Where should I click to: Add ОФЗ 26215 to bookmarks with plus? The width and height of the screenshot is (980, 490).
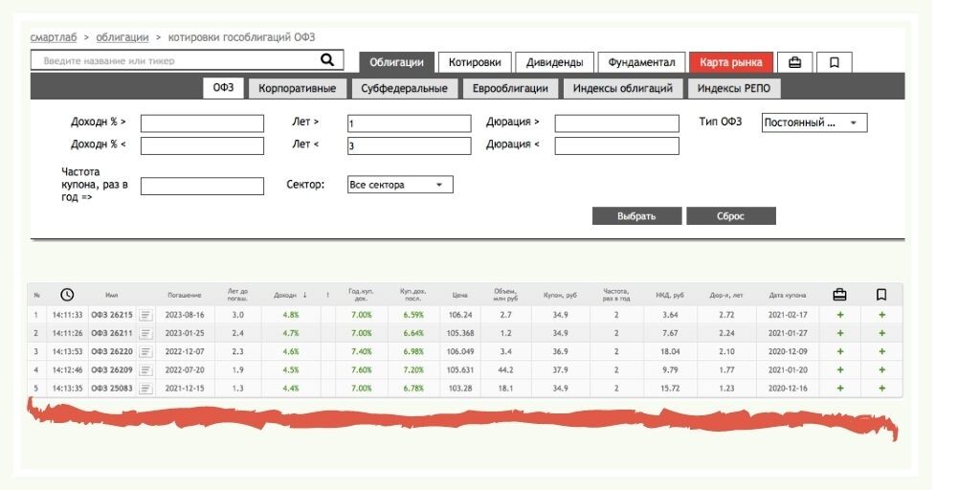click(881, 315)
